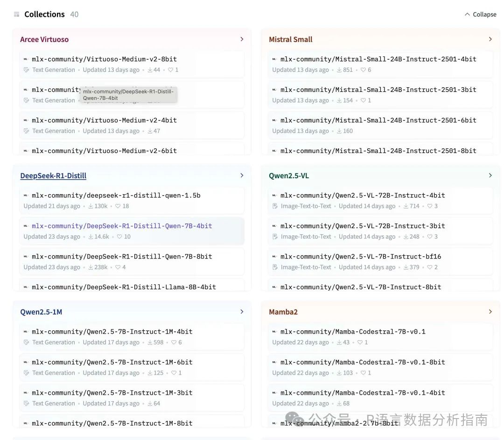The image size is (504, 440).
Task: Open Mistral-Small-24B-Instruct-2501-8bit model
Action: pyautogui.click(x=380, y=149)
